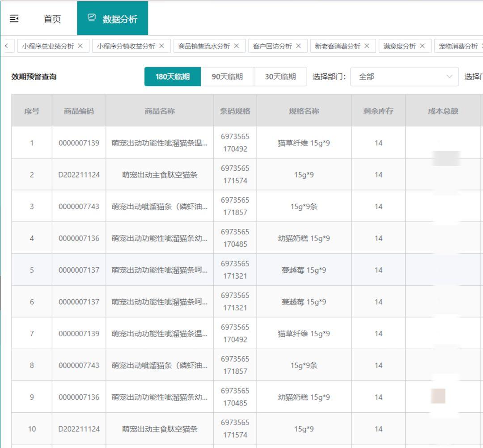Click product name in row 10
The width and height of the screenshot is (483, 448).
[x=160, y=429]
